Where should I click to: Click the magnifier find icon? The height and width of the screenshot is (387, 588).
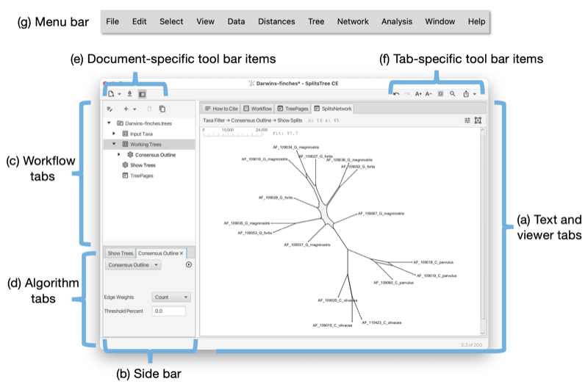pyautogui.click(x=453, y=94)
